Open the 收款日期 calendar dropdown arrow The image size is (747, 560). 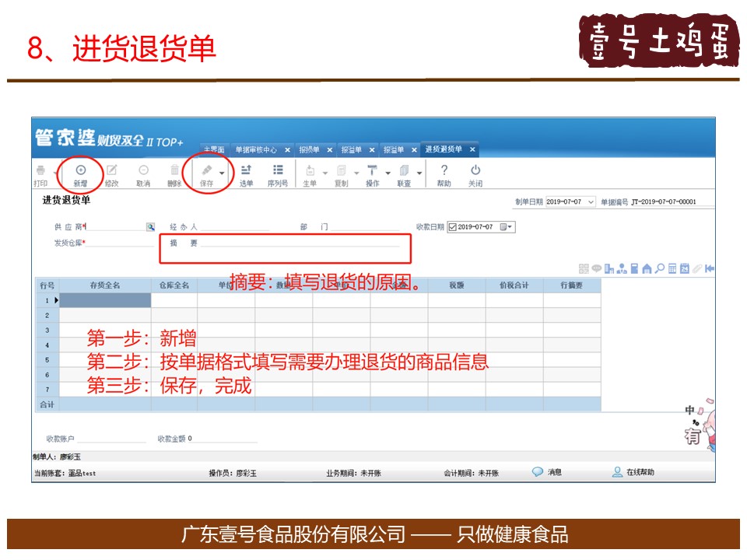(510, 227)
